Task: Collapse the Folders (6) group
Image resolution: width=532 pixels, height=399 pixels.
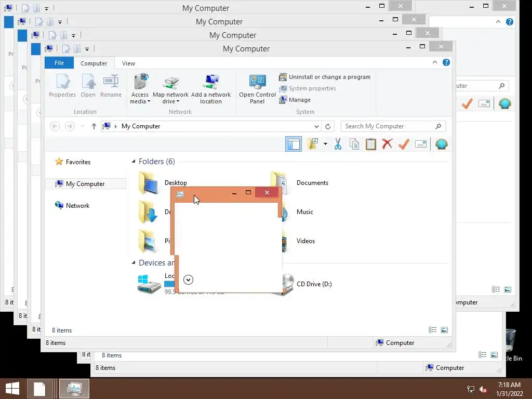Action: (134, 162)
